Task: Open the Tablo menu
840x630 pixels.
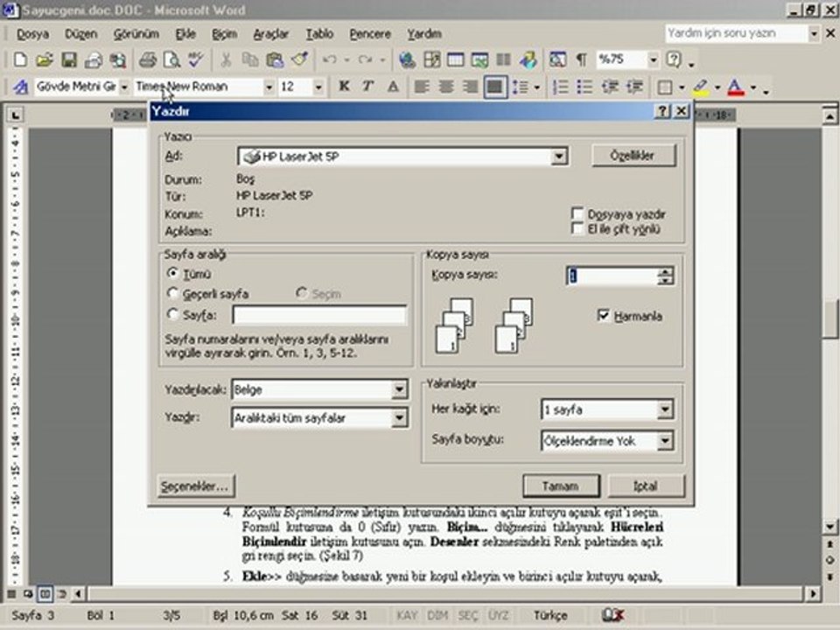Action: (319, 34)
